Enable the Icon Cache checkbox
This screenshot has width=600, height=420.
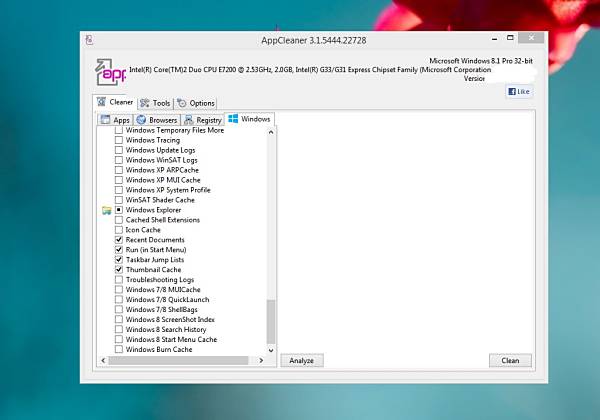pos(119,230)
